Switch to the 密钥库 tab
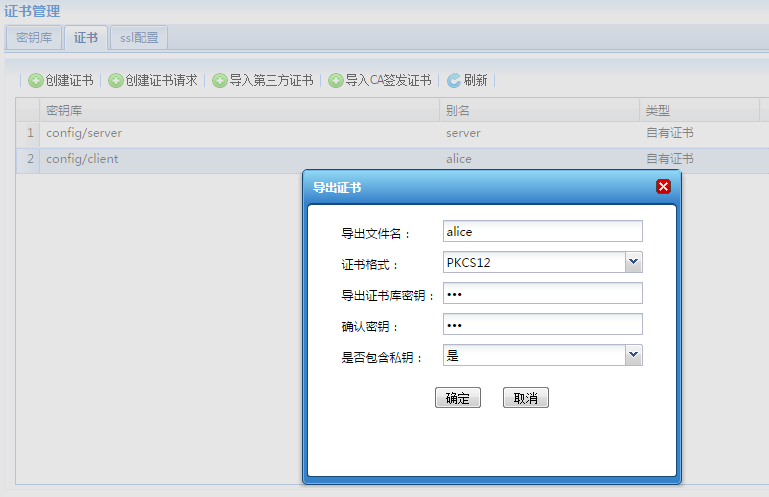Screen dimensions: 769x497 click(34, 38)
